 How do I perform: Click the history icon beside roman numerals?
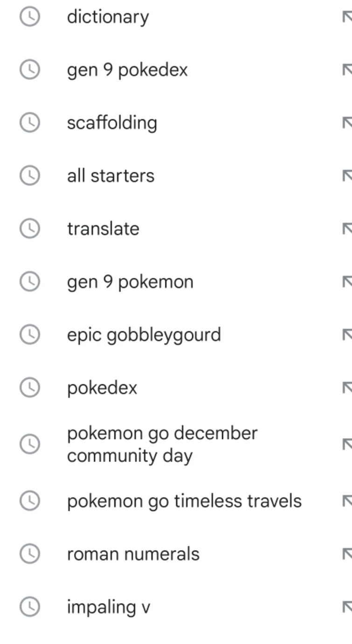pyautogui.click(x=29, y=554)
